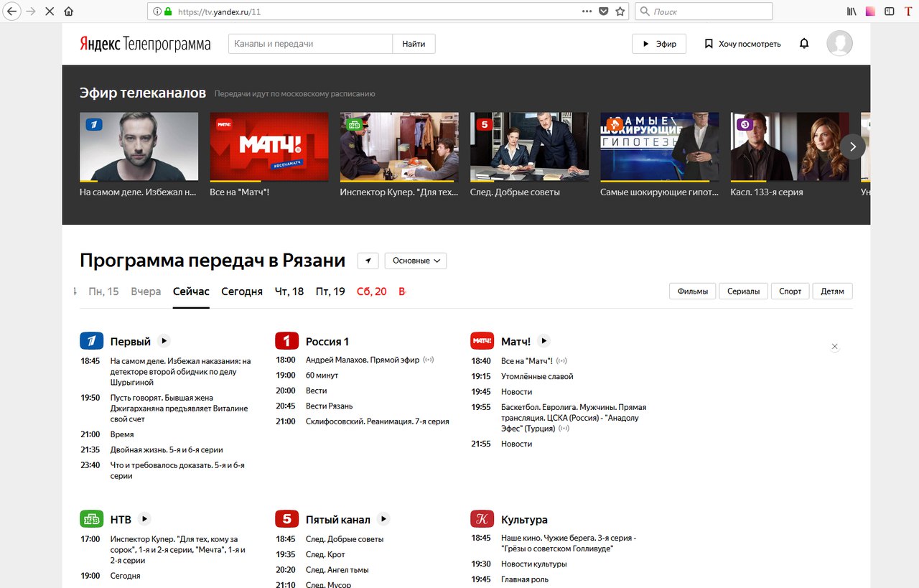
Task: Click the НТВ channel logo in schedule
Action: pos(92,518)
